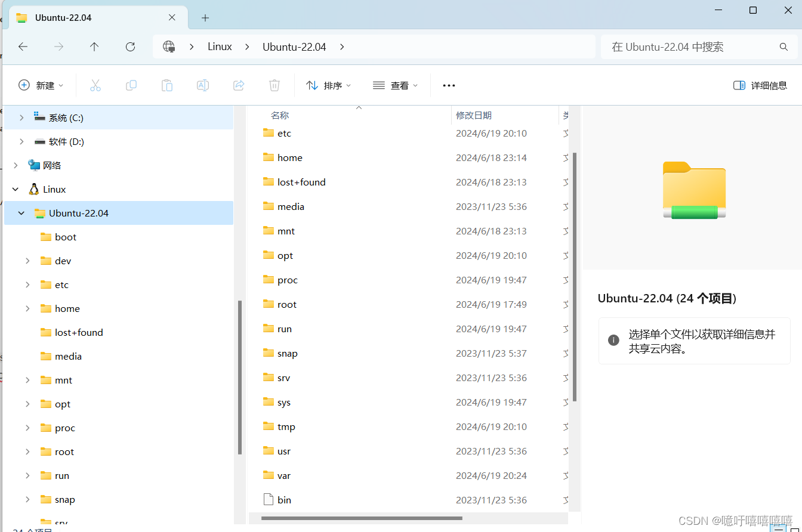Screen dimensions: 802x532
Task: Toggle the 详细信息 details pane
Action: coord(760,85)
